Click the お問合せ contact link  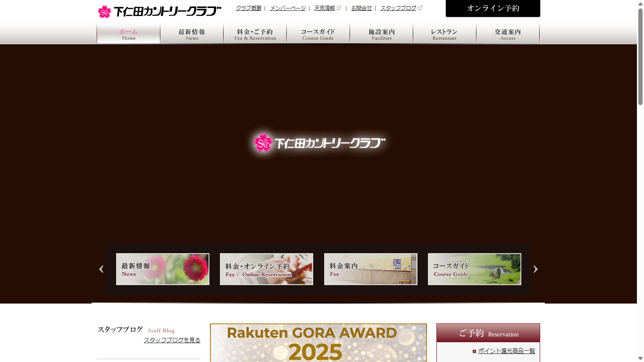361,8
